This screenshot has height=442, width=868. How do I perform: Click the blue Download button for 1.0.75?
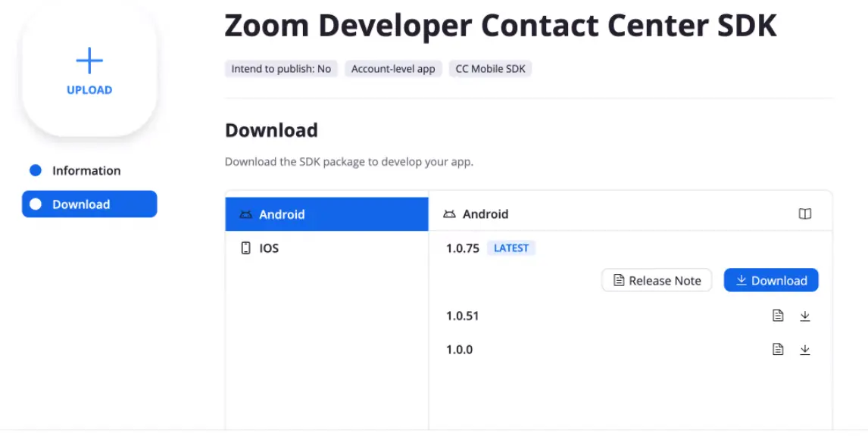click(771, 280)
